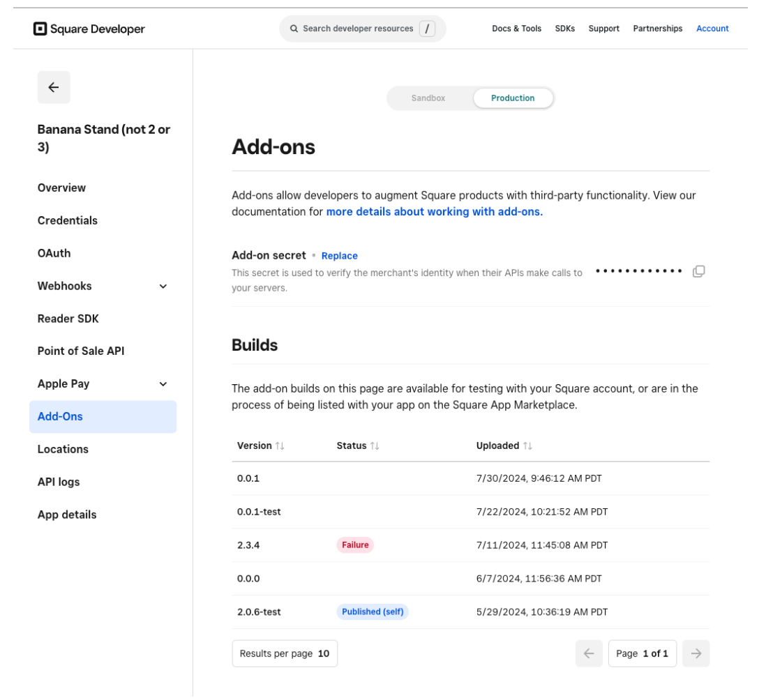Click the Add-on secret label

[269, 255]
